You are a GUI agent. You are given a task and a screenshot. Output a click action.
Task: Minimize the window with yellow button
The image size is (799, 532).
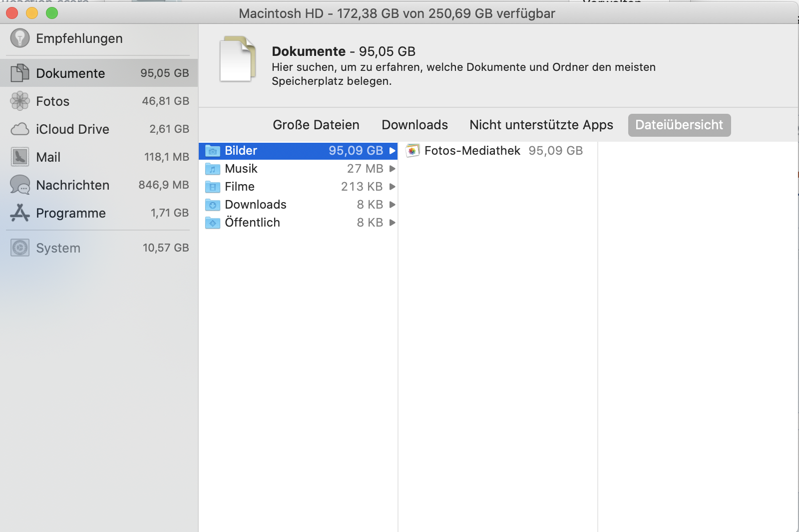pos(32,13)
